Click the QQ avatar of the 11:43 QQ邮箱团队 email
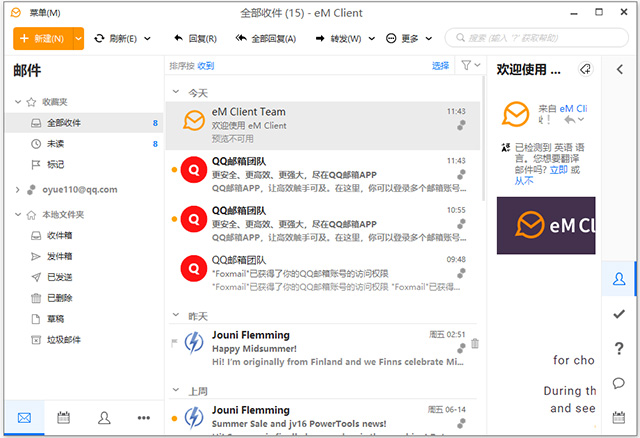 [194, 169]
